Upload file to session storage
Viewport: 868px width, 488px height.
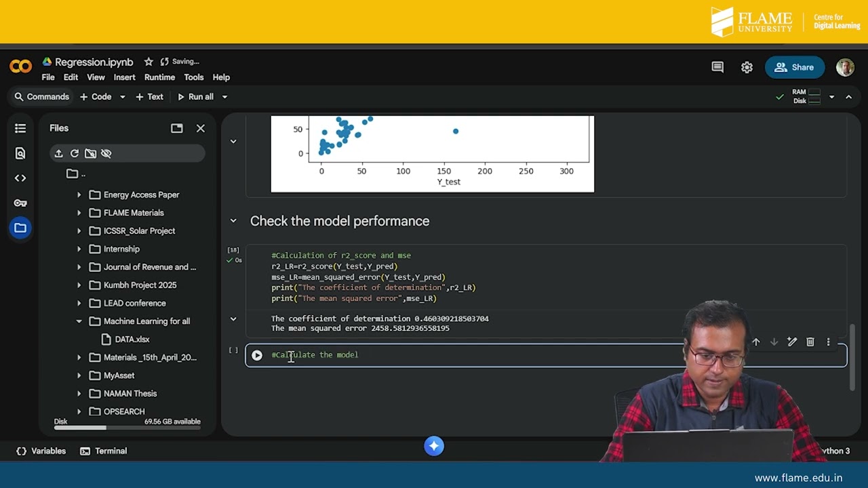pos(58,154)
